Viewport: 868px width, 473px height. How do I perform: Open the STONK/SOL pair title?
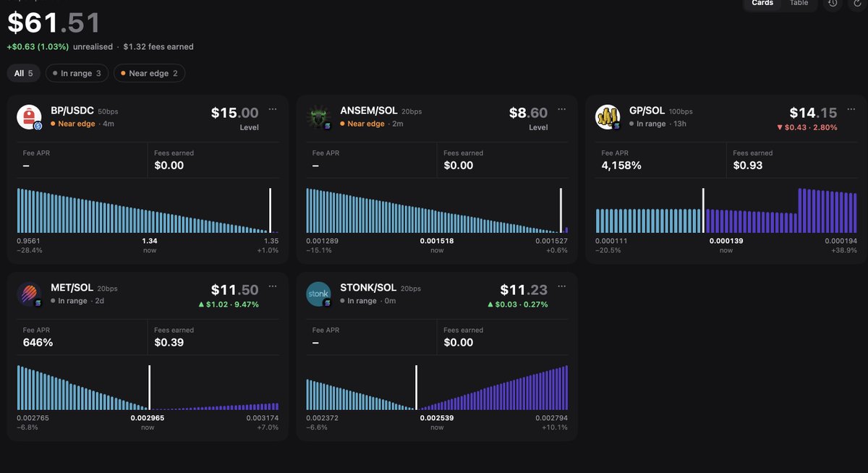click(369, 289)
